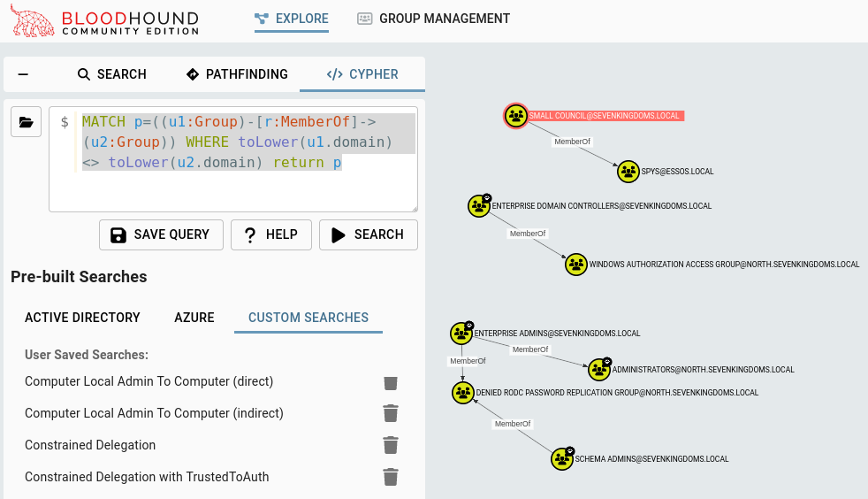868x499 pixels.
Task: Select the Cypher tab
Action: click(362, 74)
